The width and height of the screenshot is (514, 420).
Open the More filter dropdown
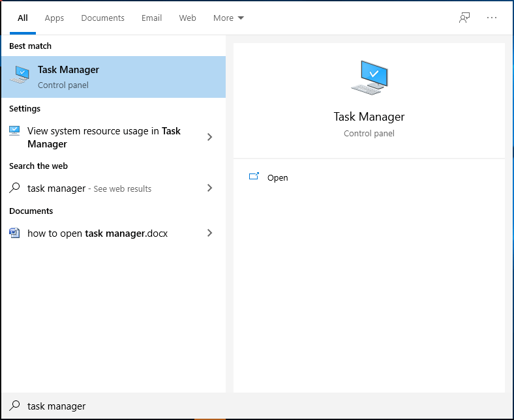tap(228, 18)
